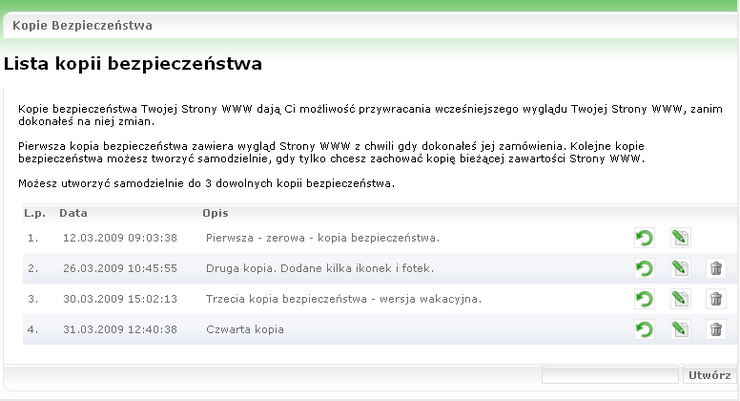Restore the second backup from 26.03.2009
This screenshot has height=401, width=740.
(644, 268)
